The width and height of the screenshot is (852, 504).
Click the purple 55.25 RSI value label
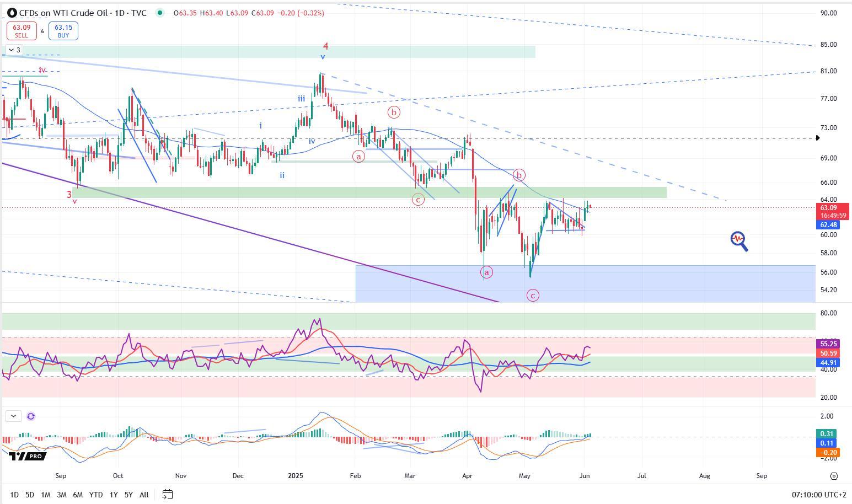click(x=828, y=344)
